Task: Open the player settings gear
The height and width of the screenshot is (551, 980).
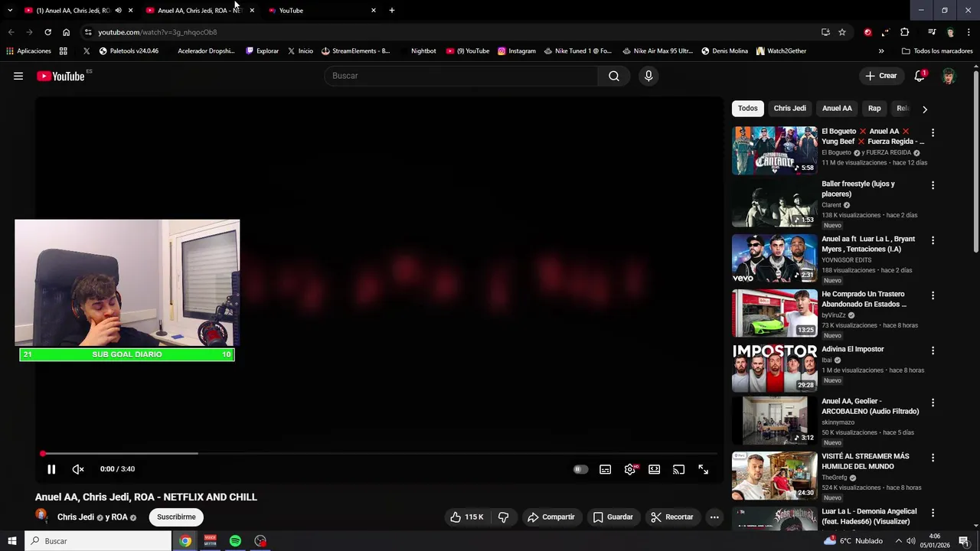Action: [629, 469]
